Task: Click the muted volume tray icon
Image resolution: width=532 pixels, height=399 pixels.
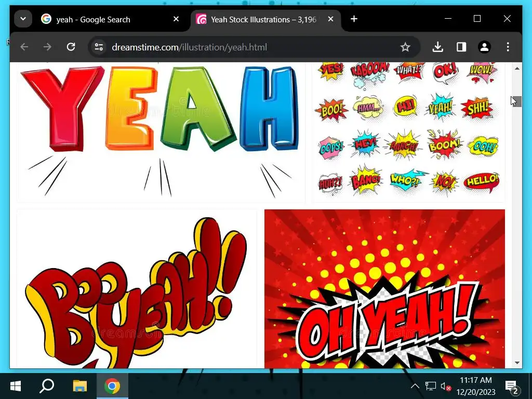Action: 445,386
